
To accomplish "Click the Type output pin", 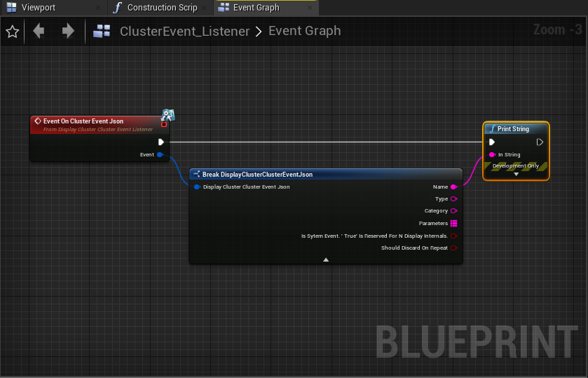I will [x=453, y=199].
